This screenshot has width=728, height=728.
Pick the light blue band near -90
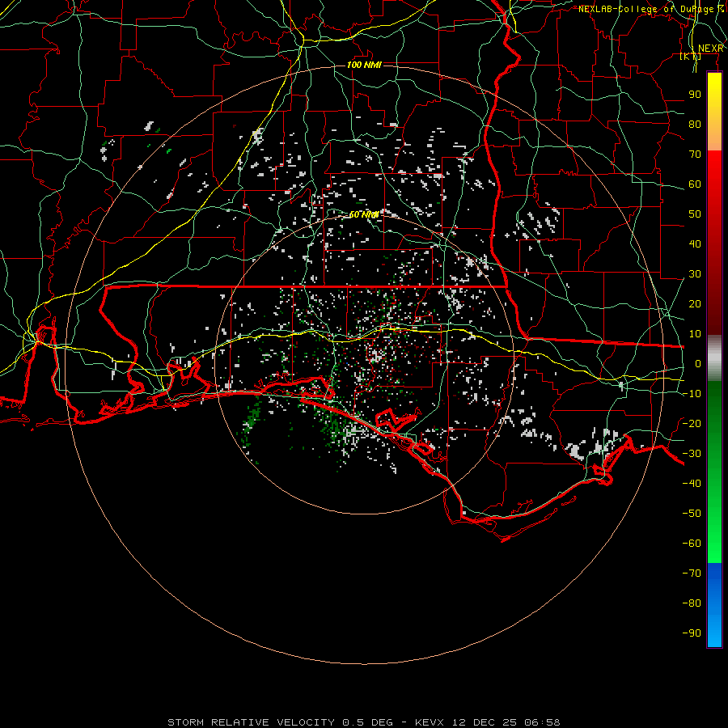714,629
